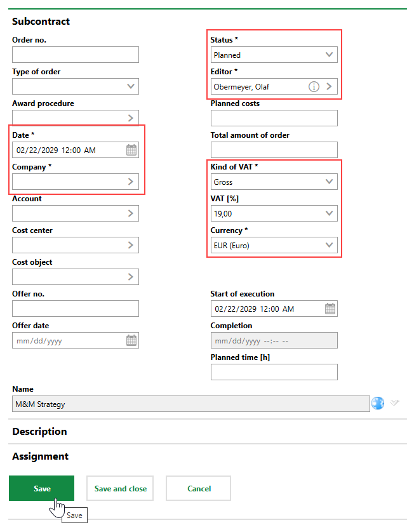
Task: Expand the Assignment section
Action: [41, 456]
